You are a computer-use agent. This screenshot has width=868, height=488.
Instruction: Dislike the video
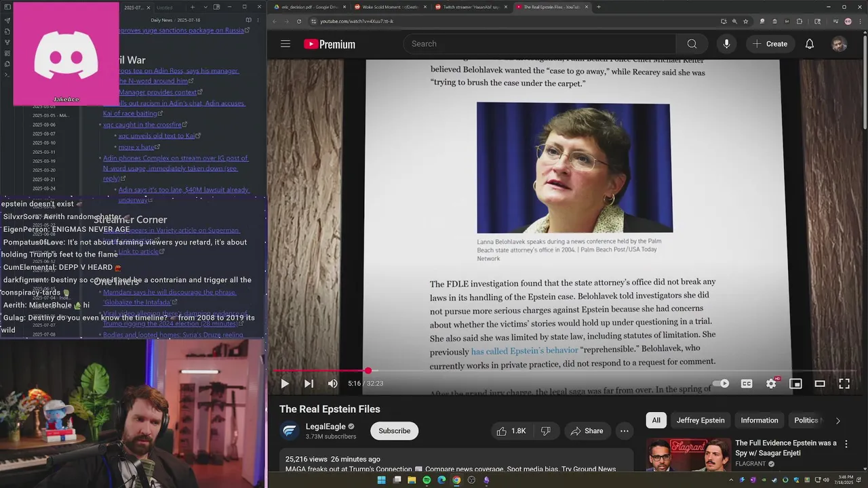(x=545, y=431)
